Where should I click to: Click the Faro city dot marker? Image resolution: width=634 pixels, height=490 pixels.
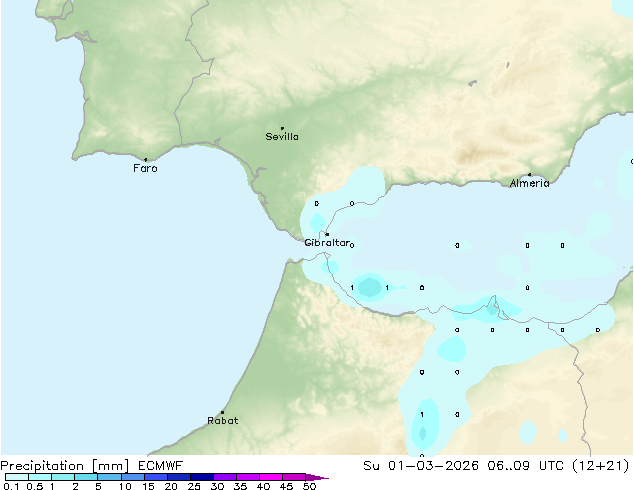coord(146,160)
